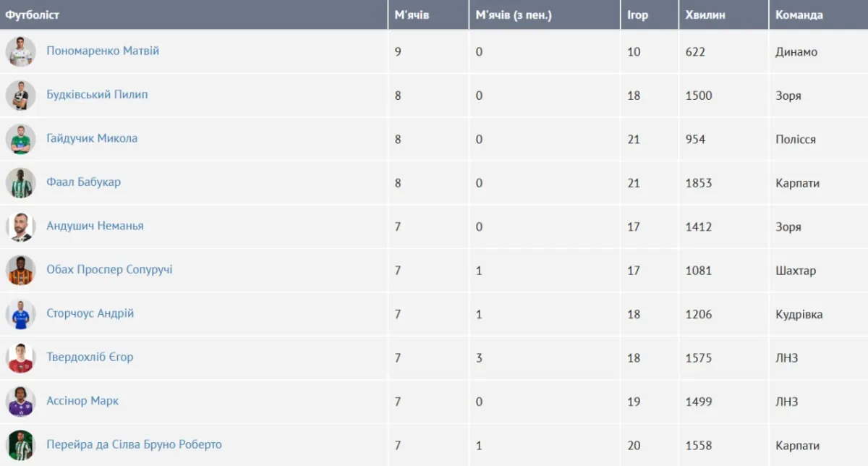Click Budkivskyi Pylyp's avatar photo
Viewport: 868px width, 466px height.
click(x=20, y=96)
